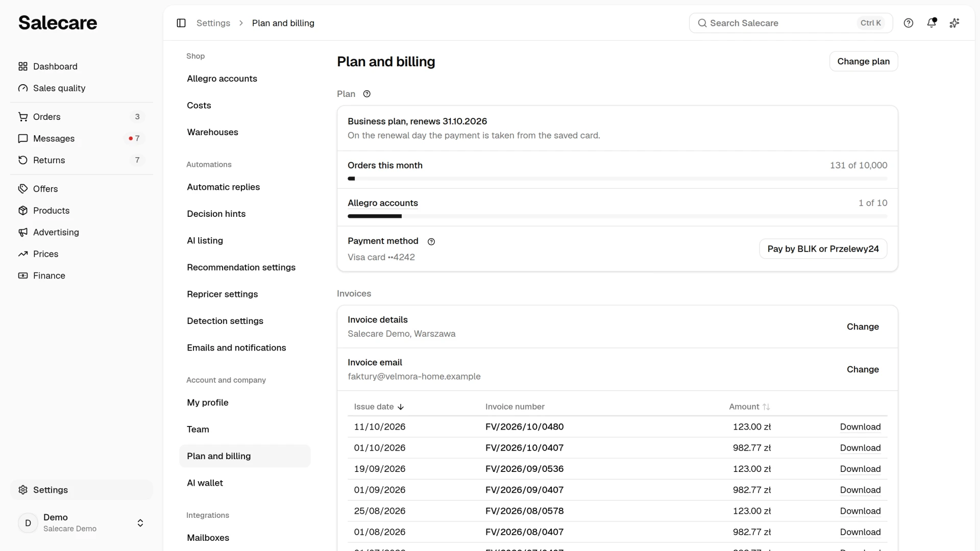Toggle the sidebar panel icon
The width and height of the screenshot is (980, 551).
point(181,23)
